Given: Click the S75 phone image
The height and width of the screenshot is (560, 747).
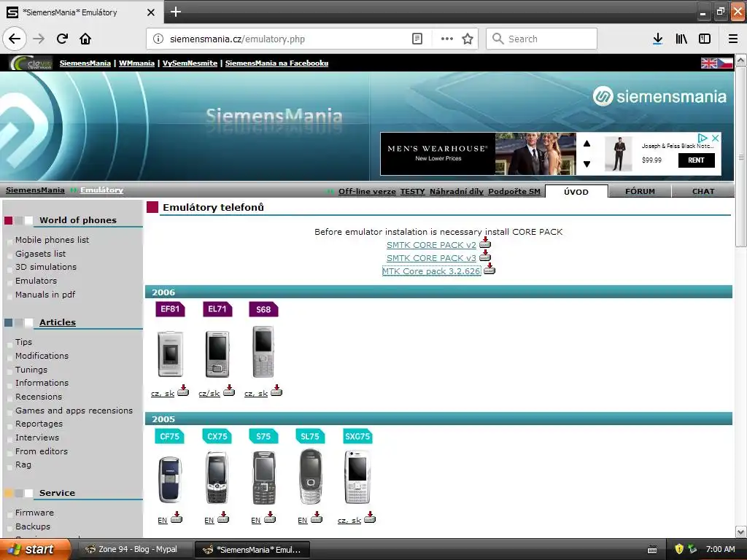Looking at the screenshot, I should point(264,478).
